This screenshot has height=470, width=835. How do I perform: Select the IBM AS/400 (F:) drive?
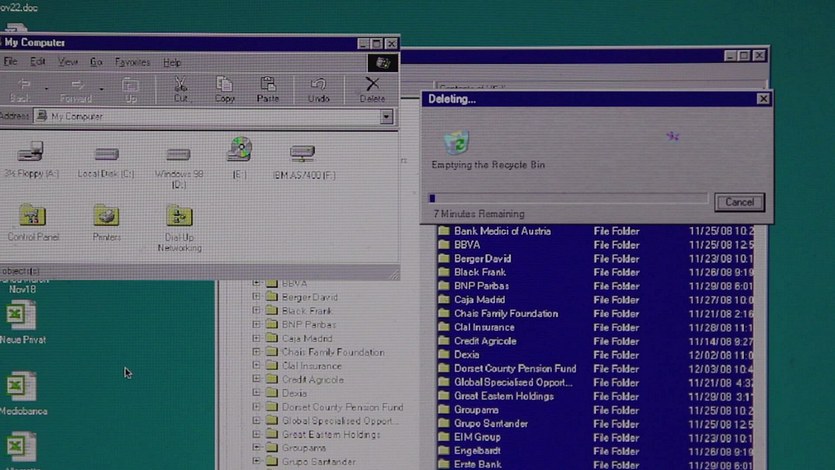[302, 154]
